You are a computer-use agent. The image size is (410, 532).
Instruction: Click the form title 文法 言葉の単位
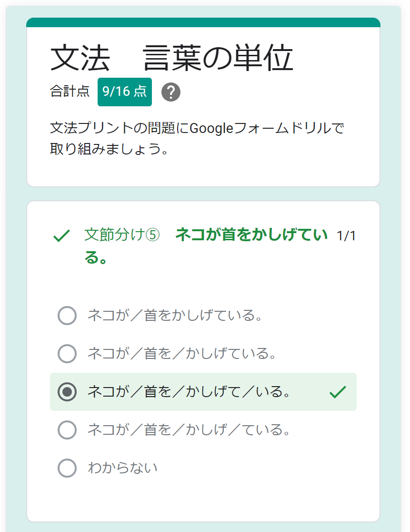coord(171,59)
